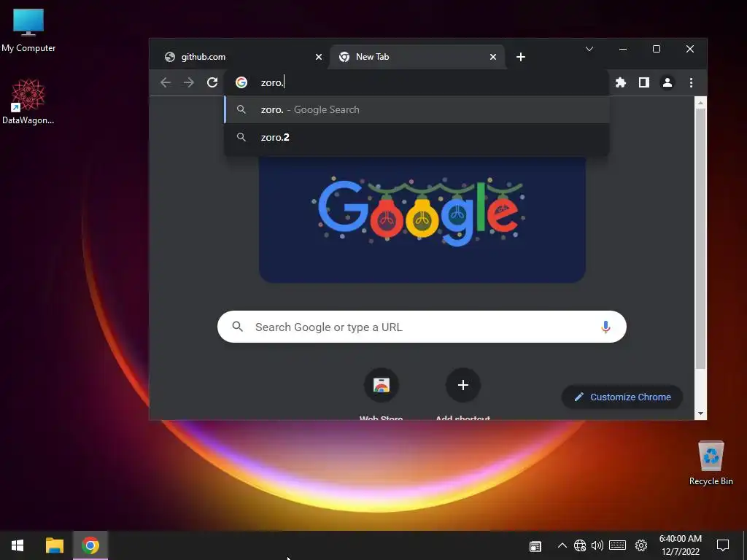Click the address bar containing 'zoro.'
747x560 pixels.
coord(417,82)
